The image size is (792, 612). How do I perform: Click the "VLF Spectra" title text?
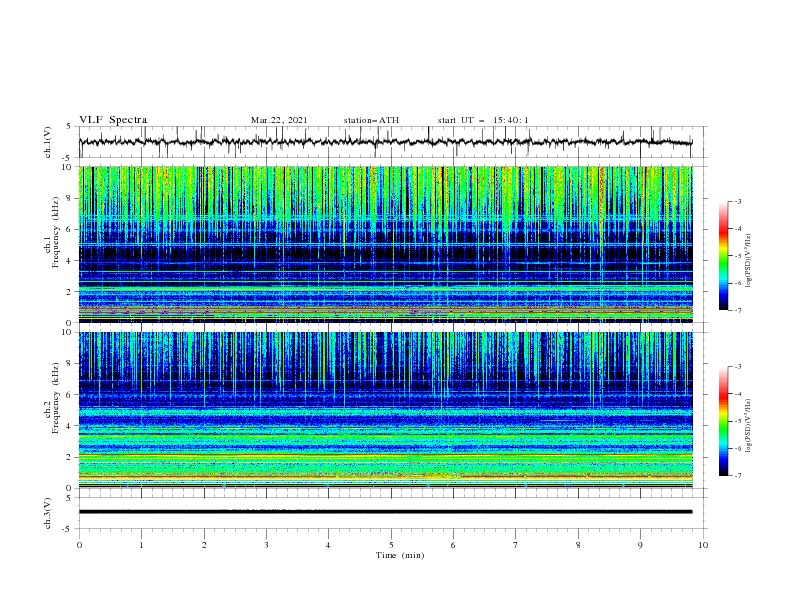pyautogui.click(x=113, y=120)
